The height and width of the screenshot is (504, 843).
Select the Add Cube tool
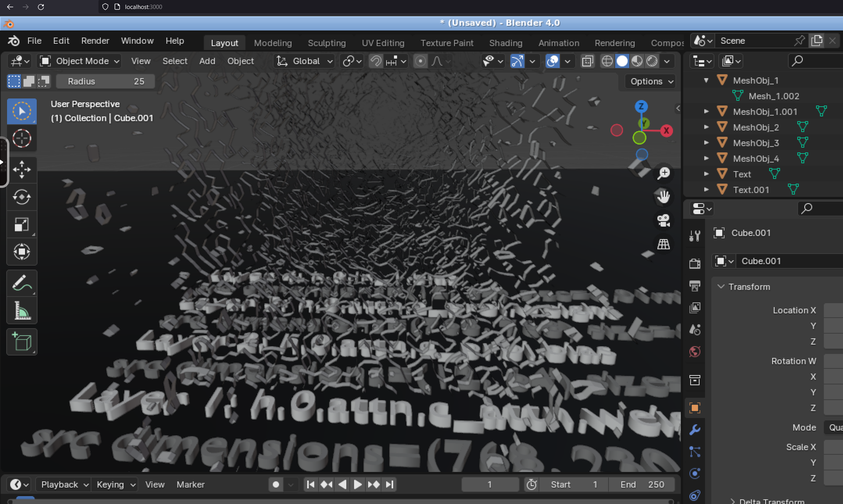click(21, 342)
